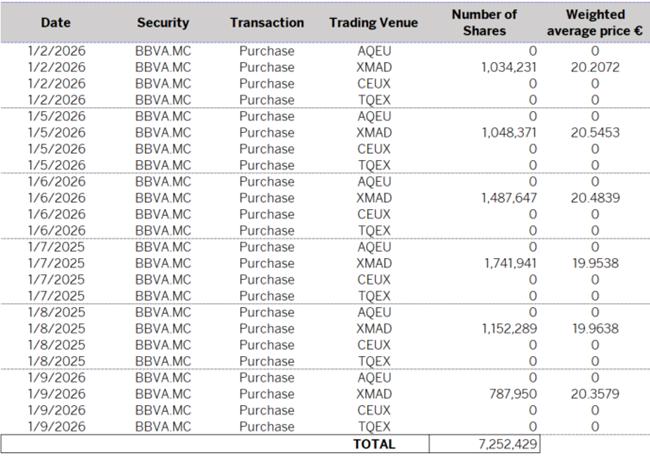Select the 1,487,647 shares cell
Screen dimensions: 650x456
(x=508, y=198)
